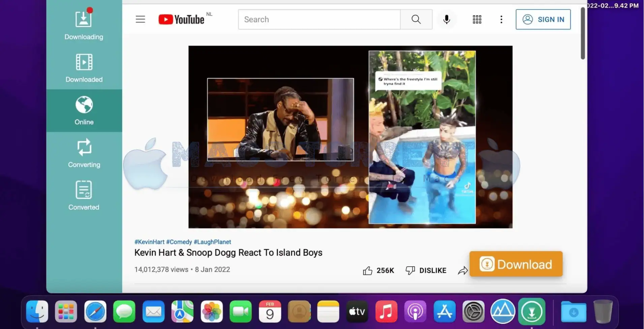644x329 pixels.
Task: Open the green downloader app in Dock
Action: coord(532,311)
